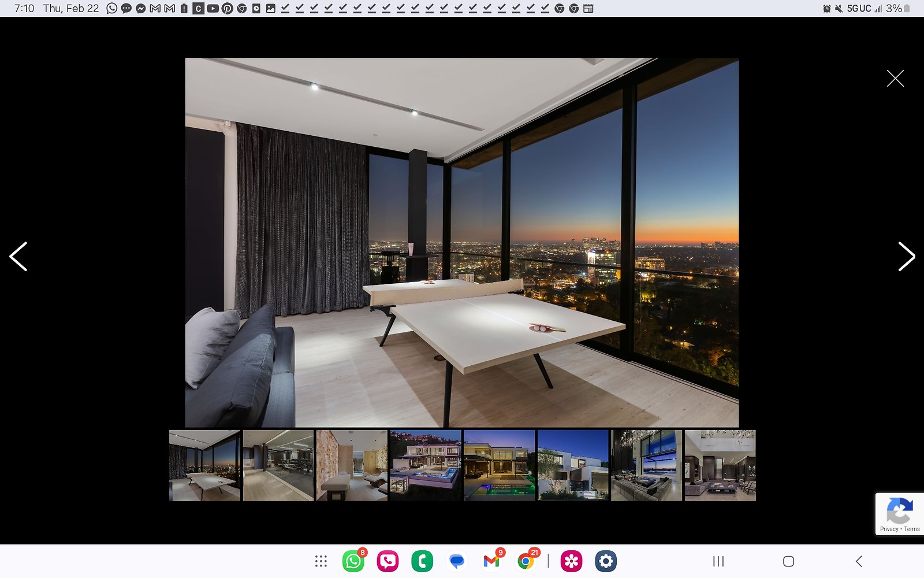The image size is (924, 578).
Task: Tap the date Thu, Feb 22
Action: 71,8
